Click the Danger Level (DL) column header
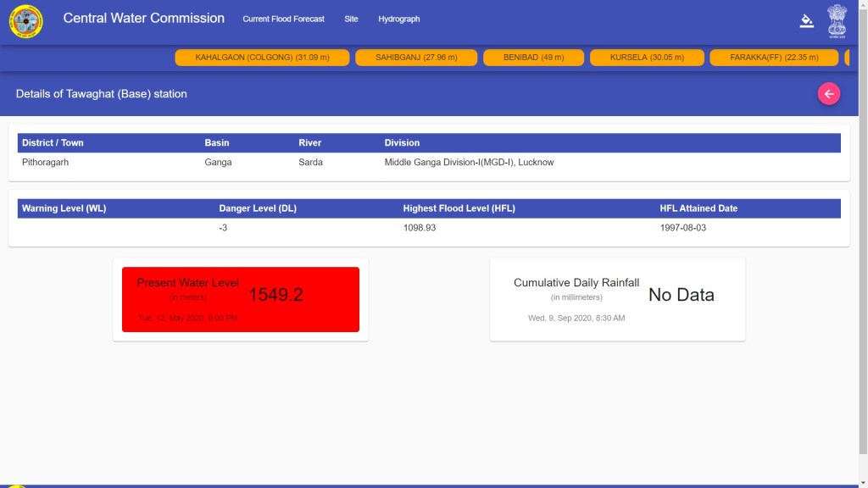The image size is (868, 488). pyautogui.click(x=258, y=208)
